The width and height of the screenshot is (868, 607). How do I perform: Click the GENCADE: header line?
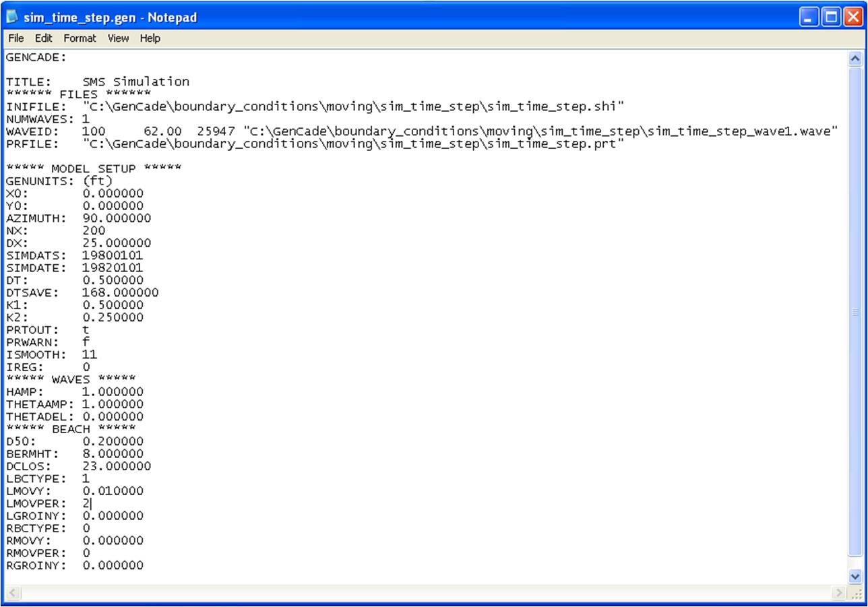[36, 57]
